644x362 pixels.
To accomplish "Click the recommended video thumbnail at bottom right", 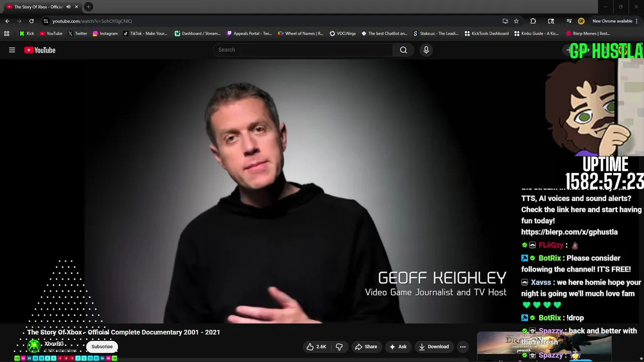I will pos(544,345).
